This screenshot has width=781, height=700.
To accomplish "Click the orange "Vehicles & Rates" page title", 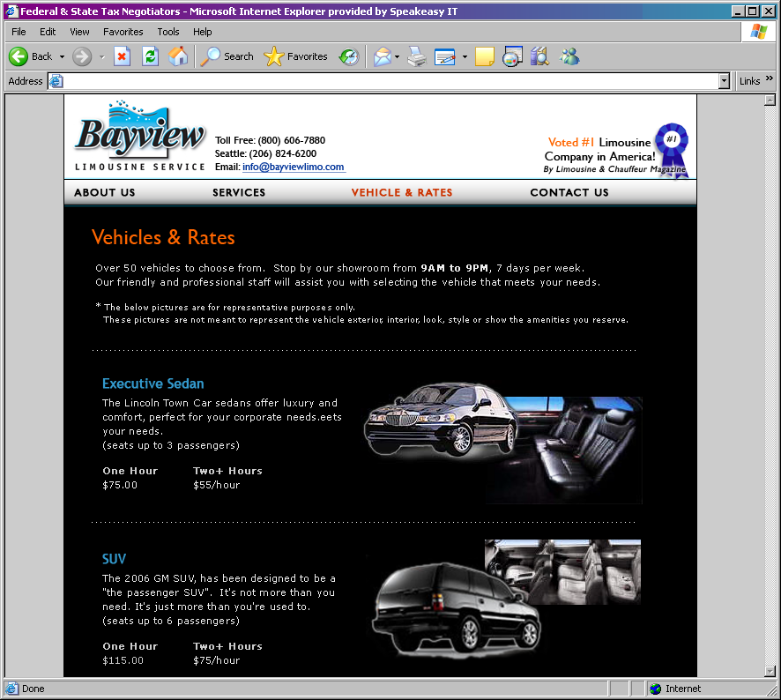I will click(163, 238).
